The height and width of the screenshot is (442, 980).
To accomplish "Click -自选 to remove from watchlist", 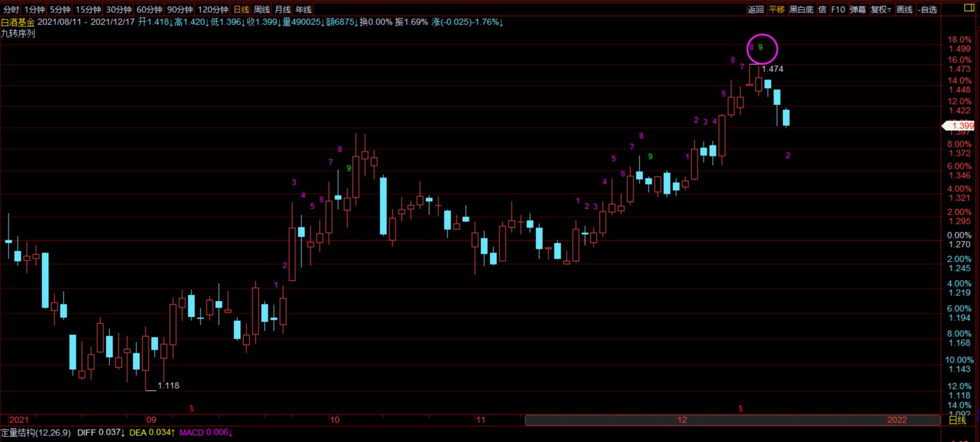I will (927, 10).
